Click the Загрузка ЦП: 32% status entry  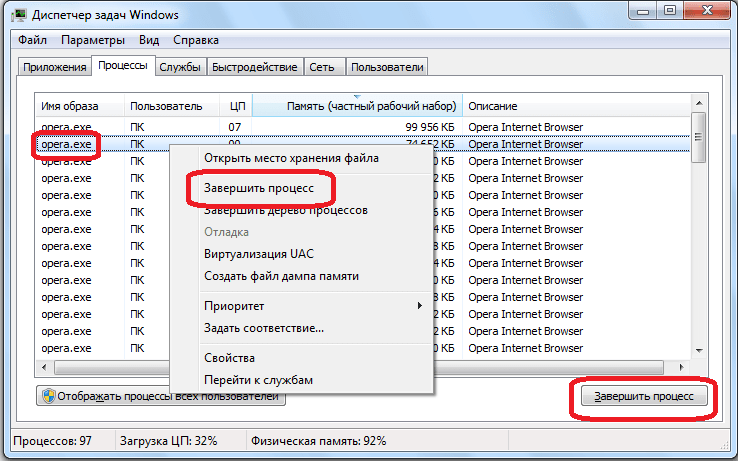coord(168,441)
